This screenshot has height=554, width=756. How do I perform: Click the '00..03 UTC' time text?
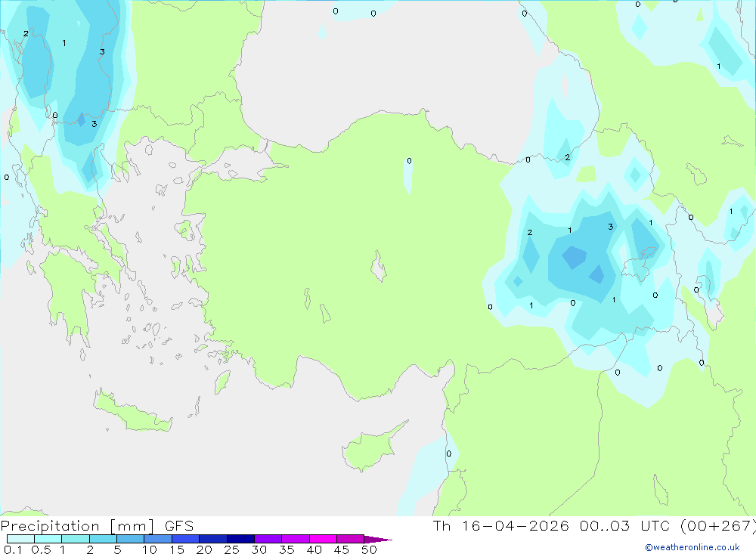(x=625, y=525)
